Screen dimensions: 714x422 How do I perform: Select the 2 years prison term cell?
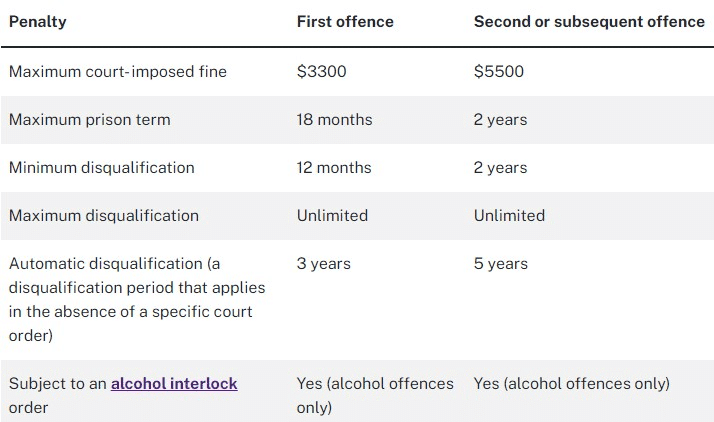click(x=500, y=120)
